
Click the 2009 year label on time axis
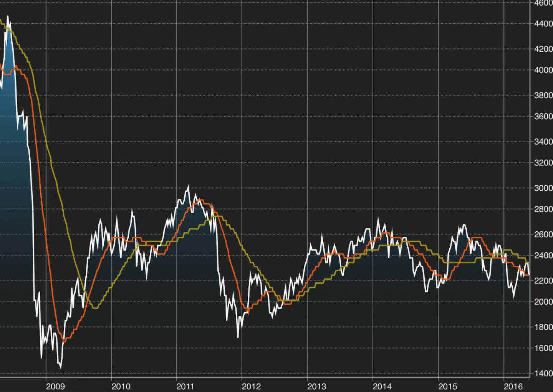(x=55, y=386)
